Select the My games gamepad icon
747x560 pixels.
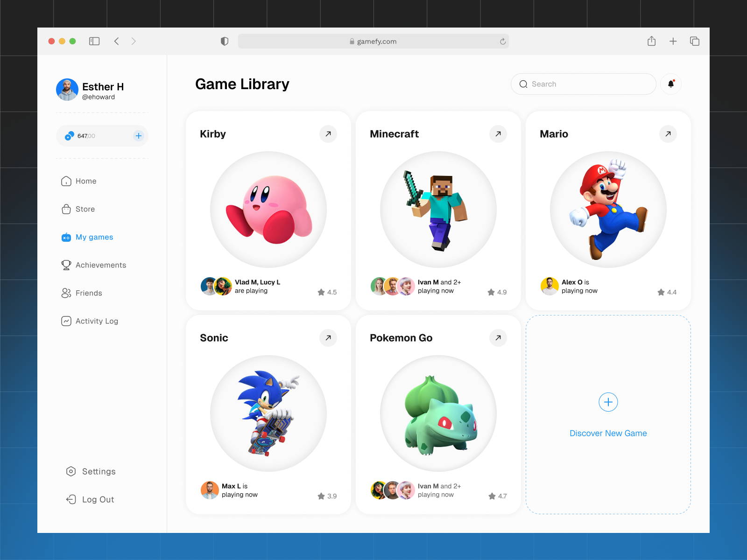click(x=67, y=237)
